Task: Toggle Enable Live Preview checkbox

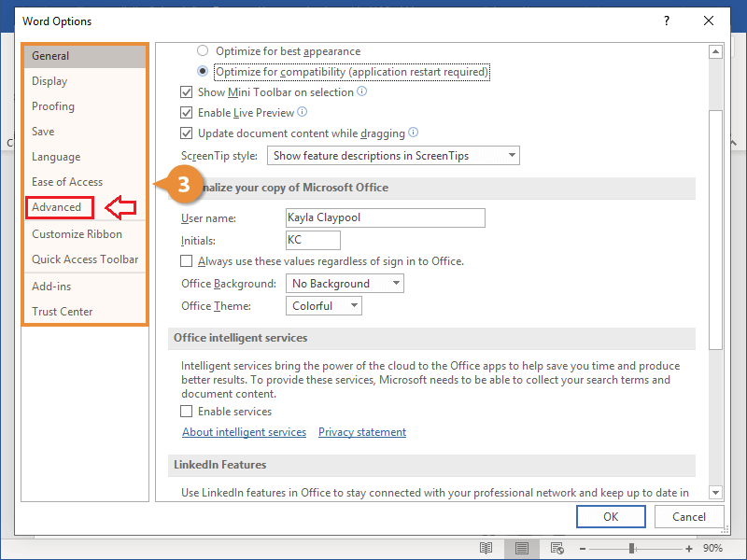Action: coord(186,112)
